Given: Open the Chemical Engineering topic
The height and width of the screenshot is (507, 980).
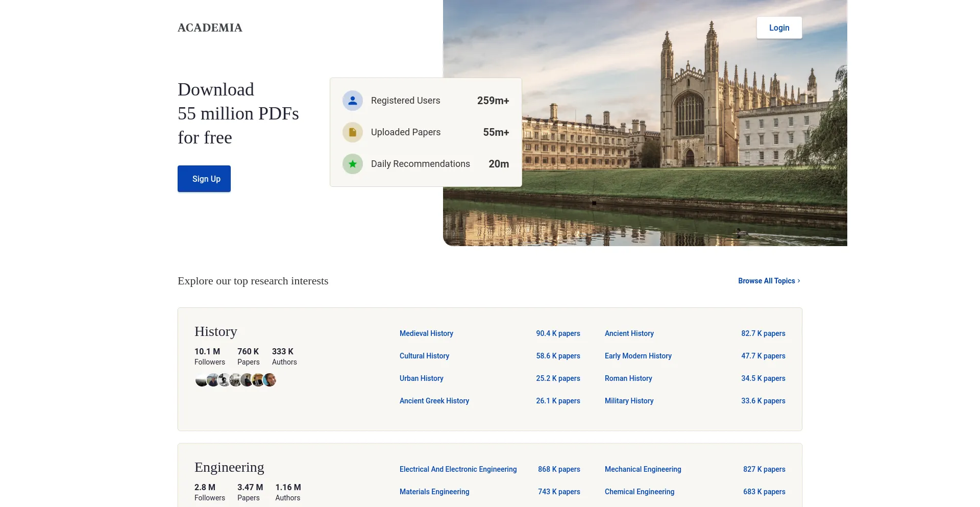Looking at the screenshot, I should (x=639, y=492).
